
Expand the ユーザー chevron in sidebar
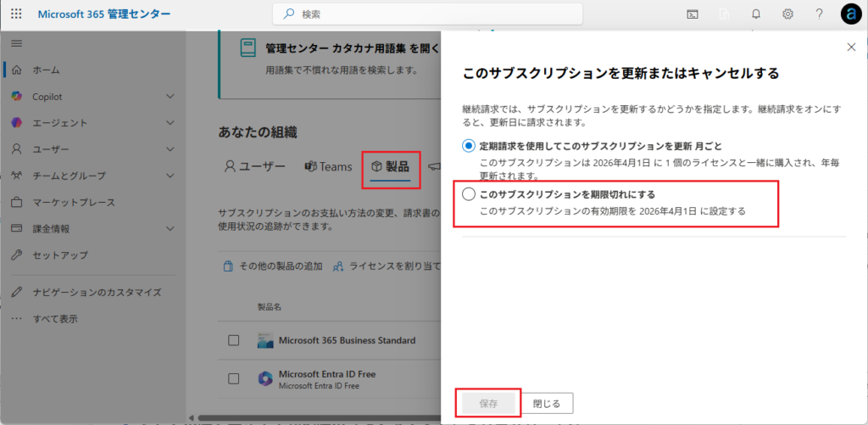(x=170, y=149)
